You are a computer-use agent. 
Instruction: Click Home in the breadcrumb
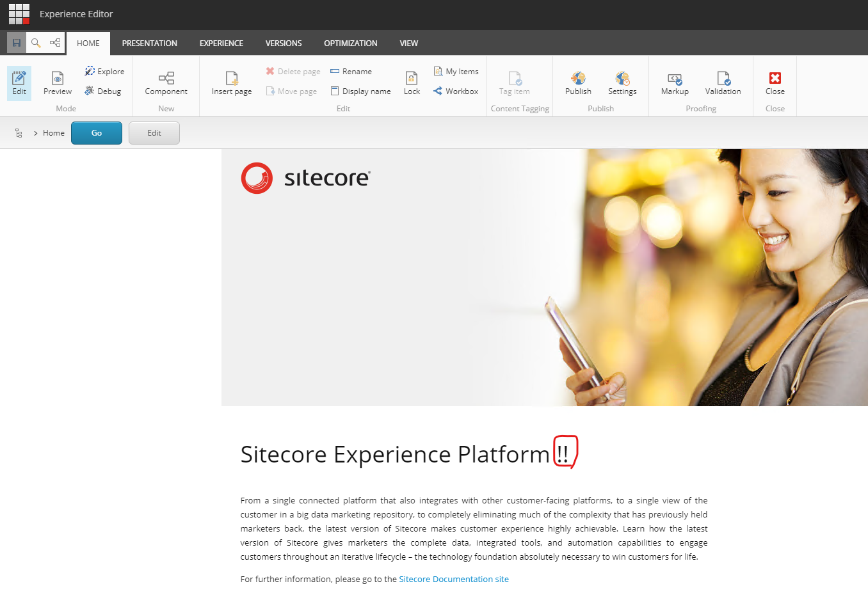(x=54, y=133)
